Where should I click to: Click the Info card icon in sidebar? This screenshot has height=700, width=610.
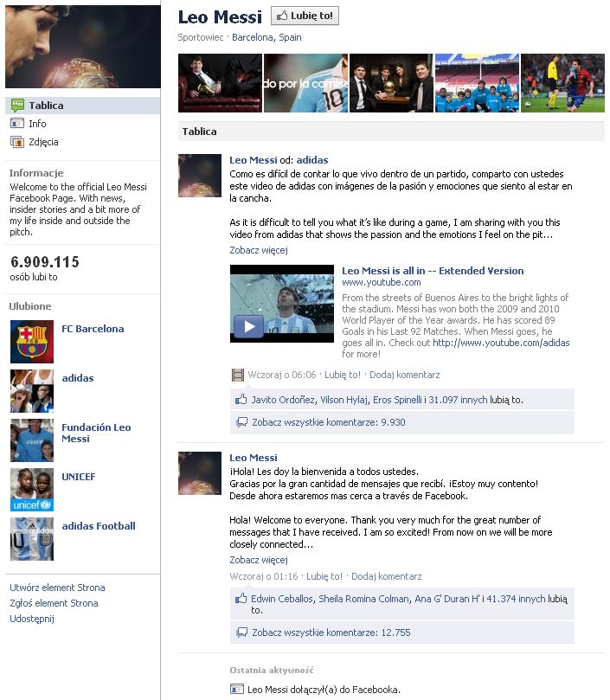point(17,123)
